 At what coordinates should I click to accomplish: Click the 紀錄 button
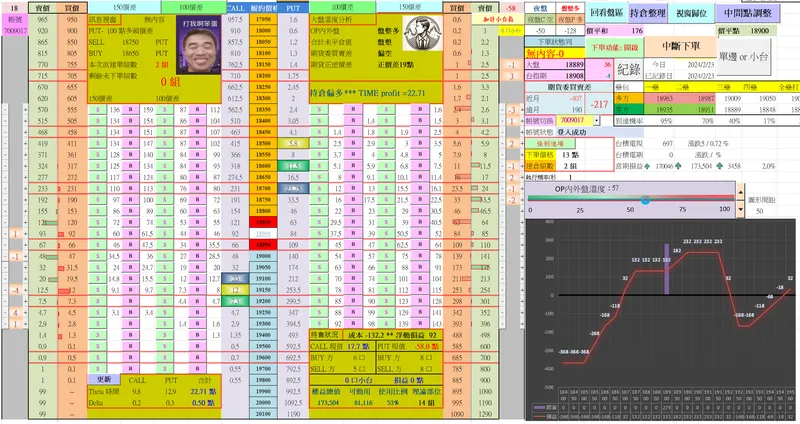pos(628,69)
